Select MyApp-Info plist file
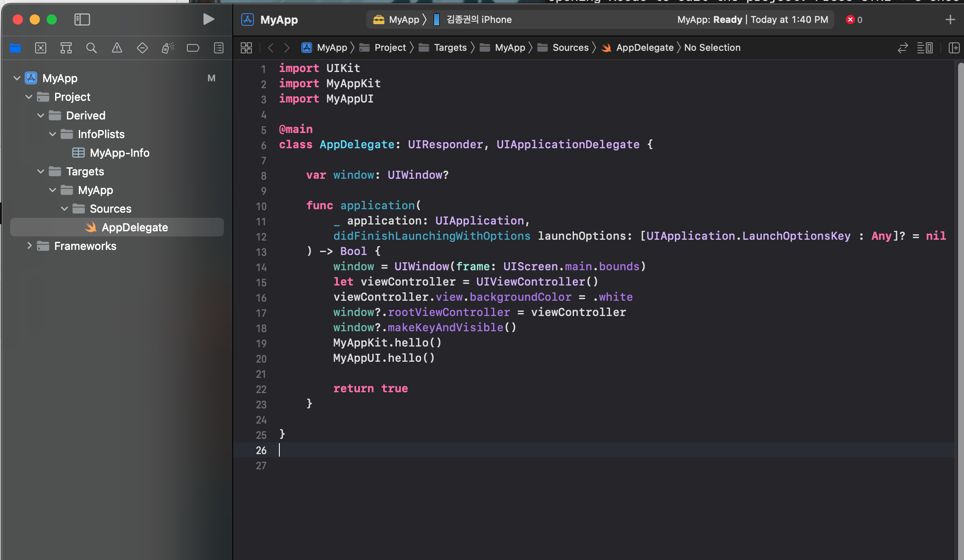Screen dimensions: 964x560 [119, 153]
